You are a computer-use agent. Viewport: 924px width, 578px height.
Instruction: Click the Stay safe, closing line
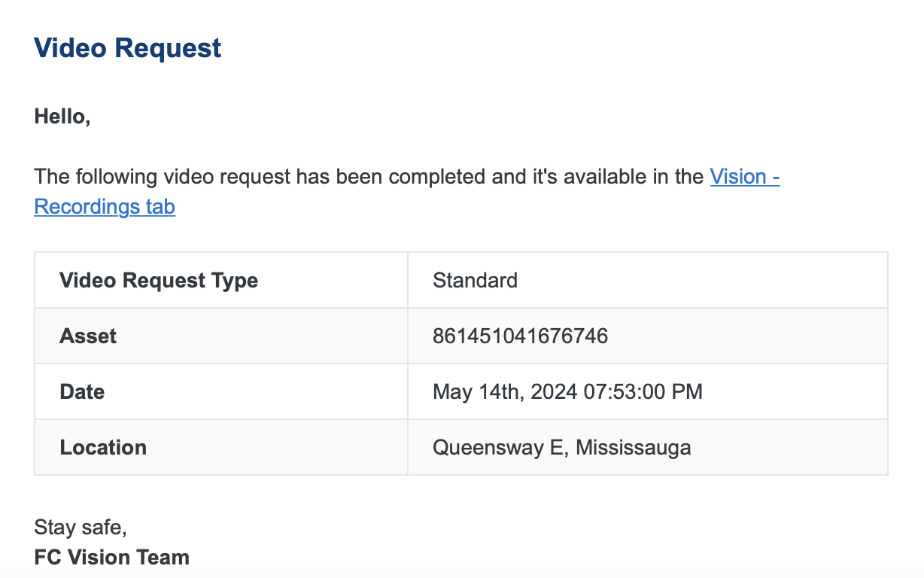click(x=81, y=528)
